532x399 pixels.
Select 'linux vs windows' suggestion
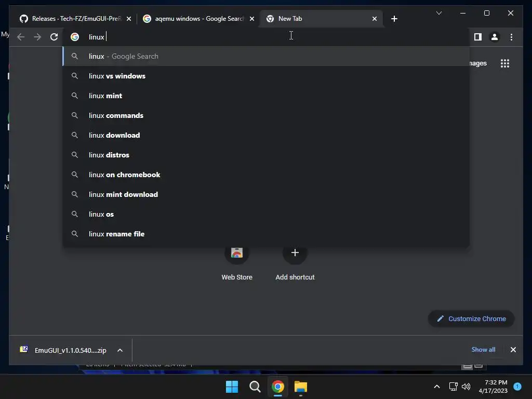pos(266,76)
